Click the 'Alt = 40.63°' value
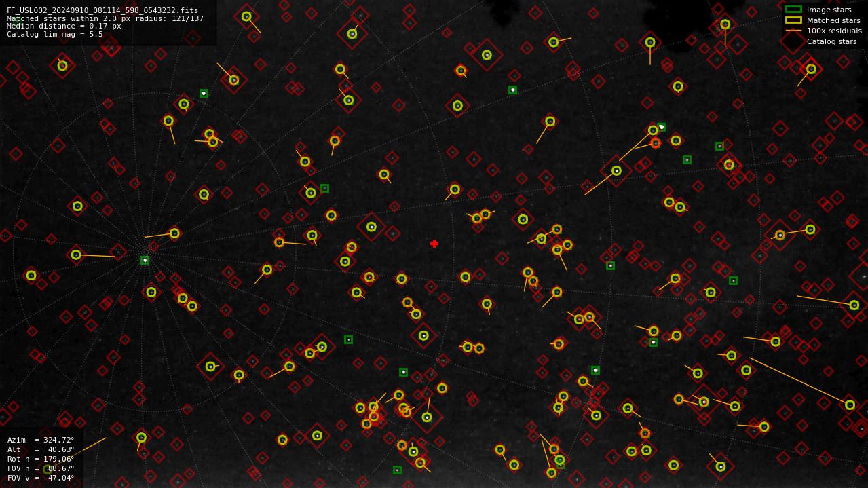Screen dimensions: 868x488 [x=41, y=449]
